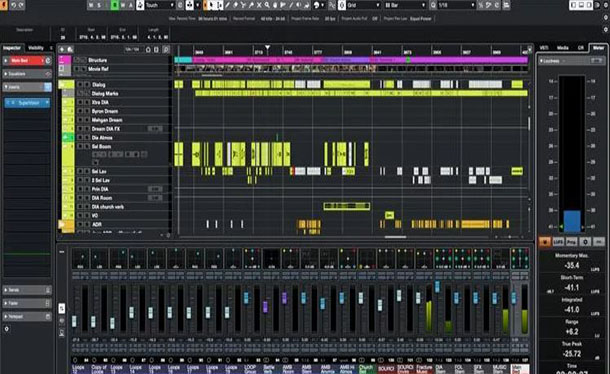Select the DIA church verb track

(x=108, y=207)
